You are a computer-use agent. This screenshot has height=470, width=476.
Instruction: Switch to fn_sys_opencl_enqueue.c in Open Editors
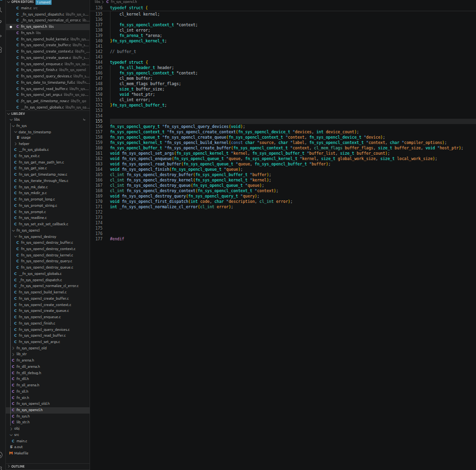click(x=42, y=64)
